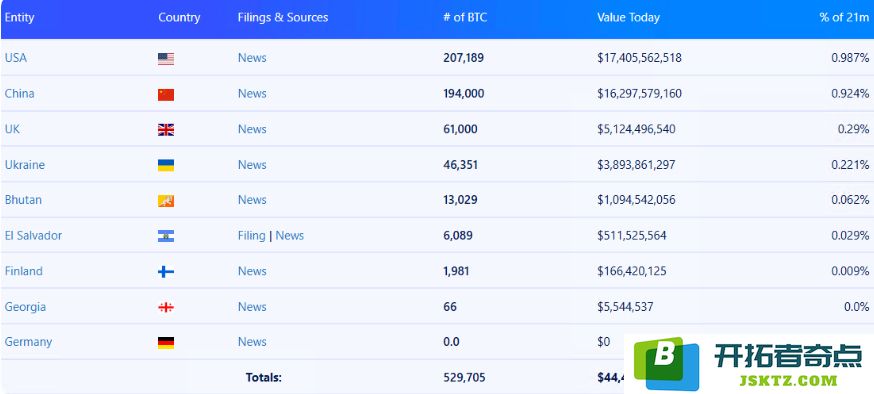
Task: Click the Finland flag icon
Action: [166, 272]
